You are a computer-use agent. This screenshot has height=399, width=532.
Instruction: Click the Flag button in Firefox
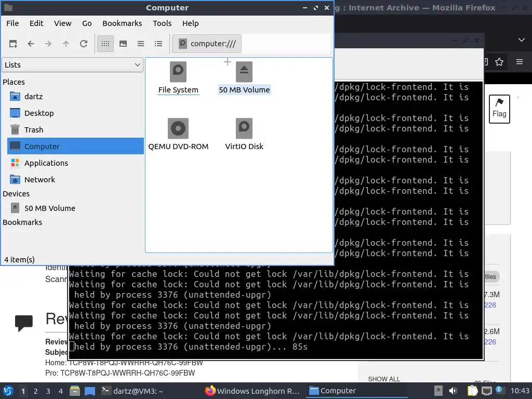coord(499,109)
